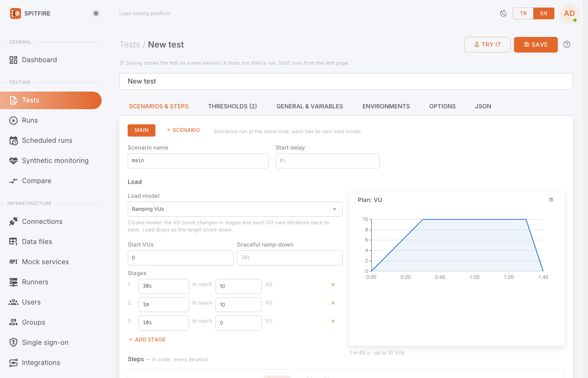588x378 pixels.
Task: Click the Tests breadcrumb link
Action: (130, 45)
